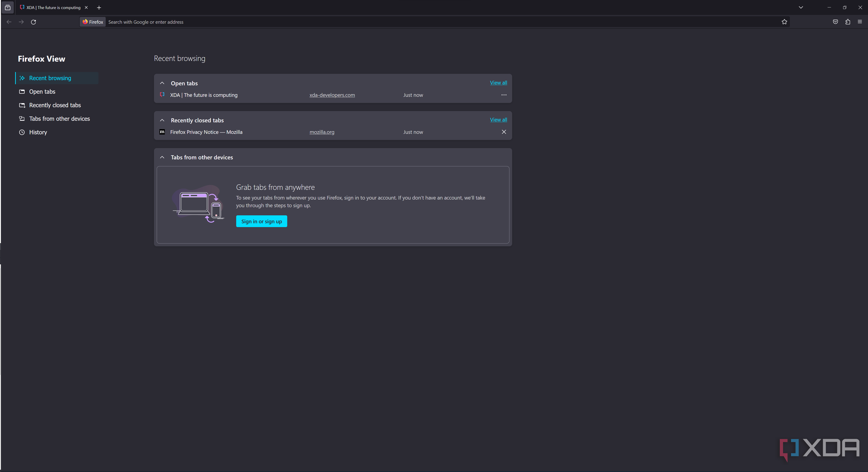Select Recent browsing in the sidebar
Screen dimensions: 868x472
tap(57, 78)
